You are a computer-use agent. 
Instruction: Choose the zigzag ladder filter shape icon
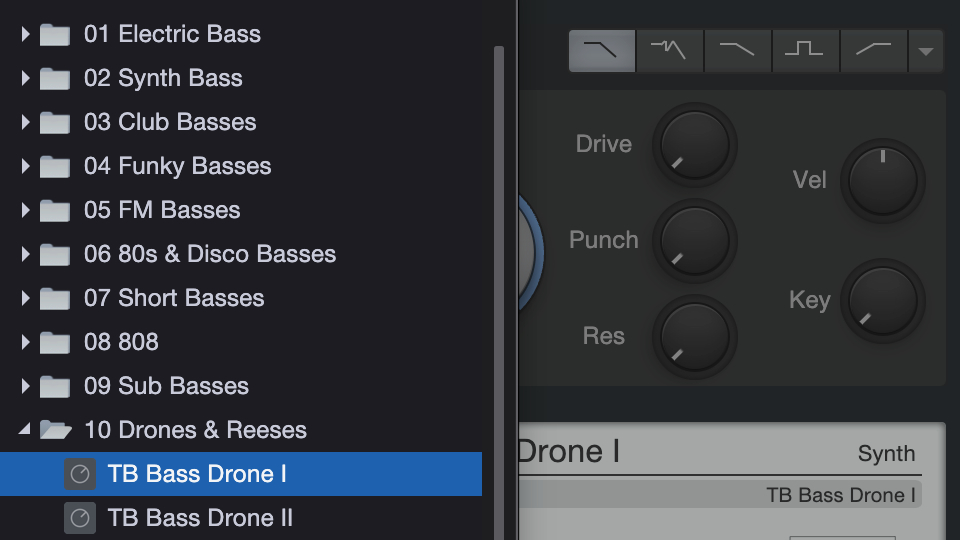tap(669, 51)
